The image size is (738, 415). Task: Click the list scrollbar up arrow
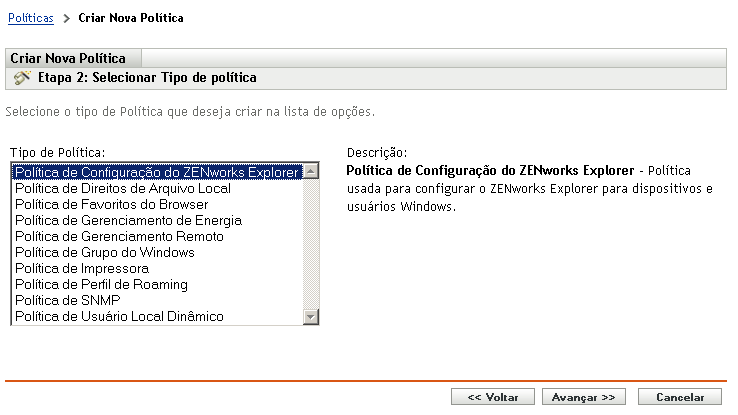point(311,171)
